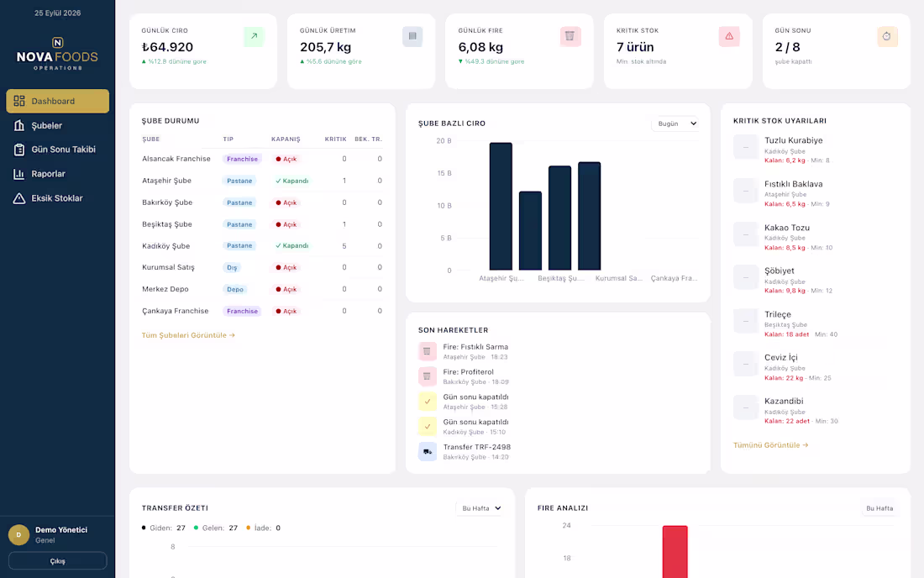Click the red bar in Fire Analizi chart
924x578 pixels.
(675, 551)
